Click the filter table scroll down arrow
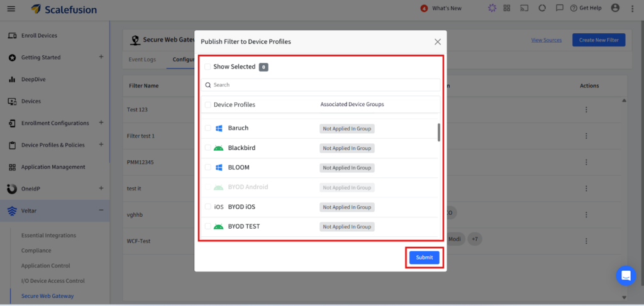Image resolution: width=644 pixels, height=306 pixels. tap(625, 297)
